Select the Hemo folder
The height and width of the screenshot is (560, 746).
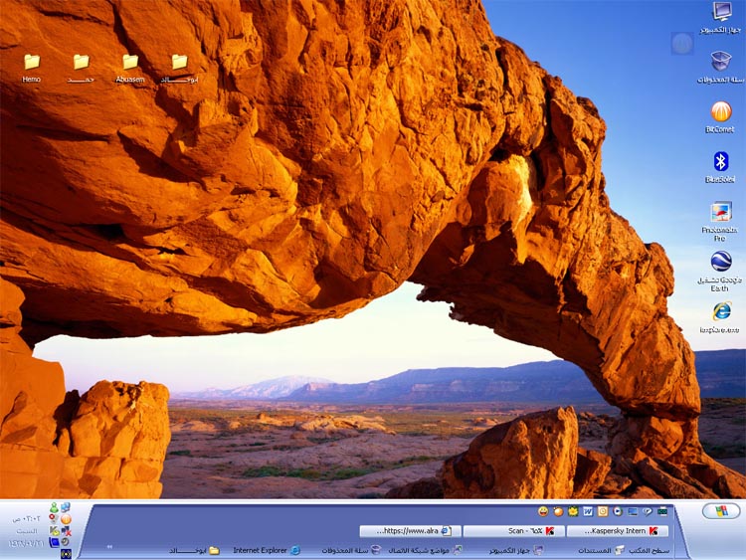[32, 69]
